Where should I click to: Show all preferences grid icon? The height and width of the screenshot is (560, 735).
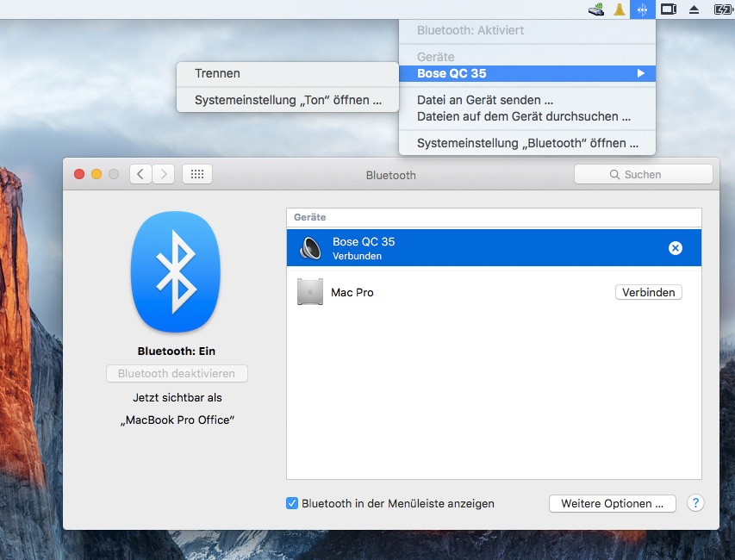(x=196, y=174)
